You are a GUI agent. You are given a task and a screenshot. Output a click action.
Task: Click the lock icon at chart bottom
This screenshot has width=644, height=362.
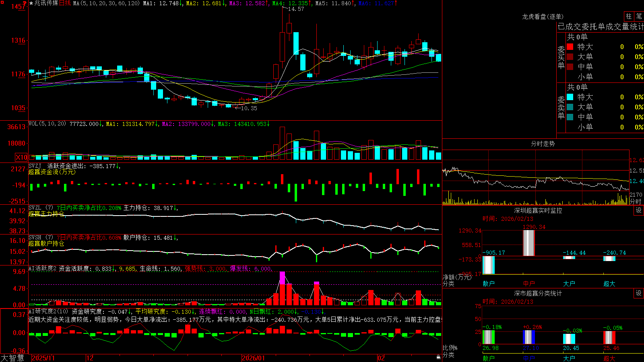(438, 357)
